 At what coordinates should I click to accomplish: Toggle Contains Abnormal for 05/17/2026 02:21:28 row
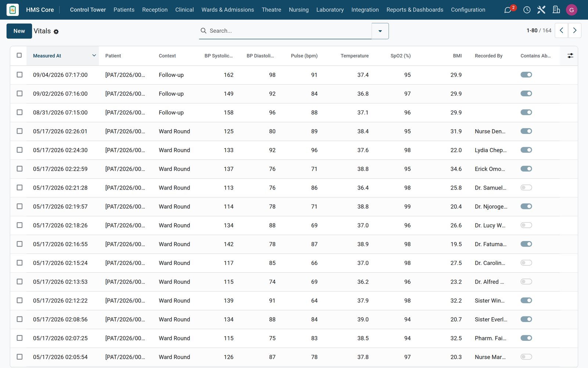point(526,188)
